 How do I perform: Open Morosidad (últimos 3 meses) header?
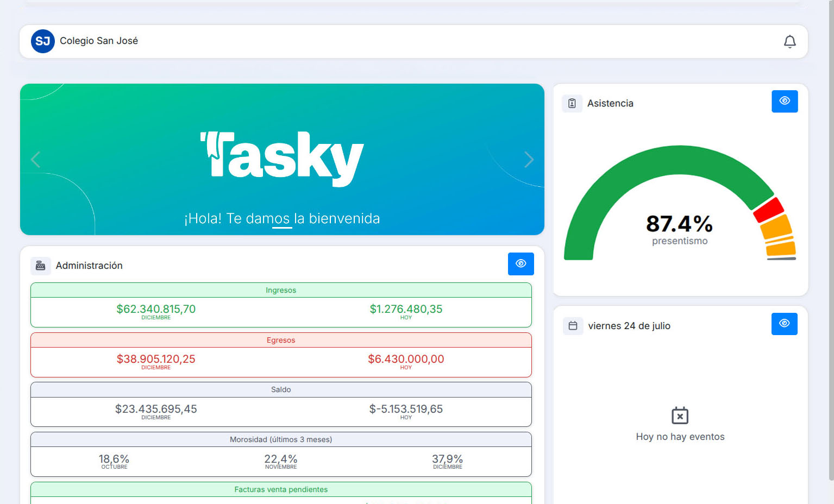281,439
